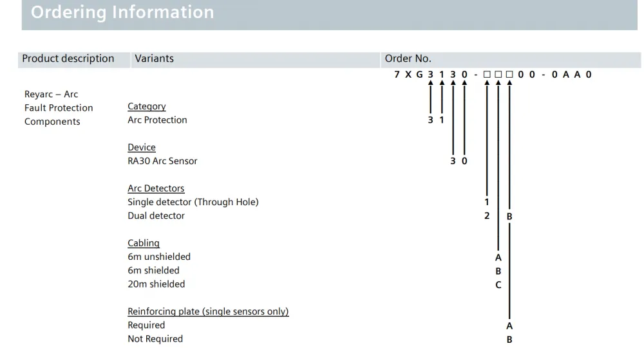Viewport: 644px width, 348px height.
Task: Select the Cabling underlined heading
Action: pyautogui.click(x=144, y=243)
